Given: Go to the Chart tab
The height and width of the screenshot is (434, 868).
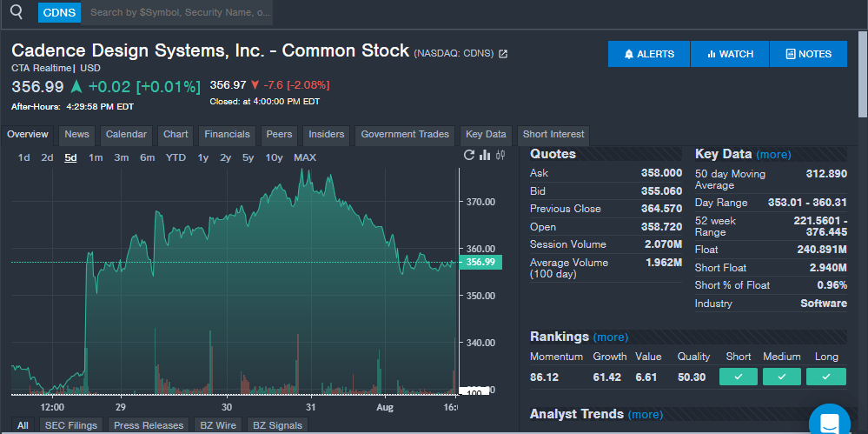Looking at the screenshot, I should click(x=176, y=135).
